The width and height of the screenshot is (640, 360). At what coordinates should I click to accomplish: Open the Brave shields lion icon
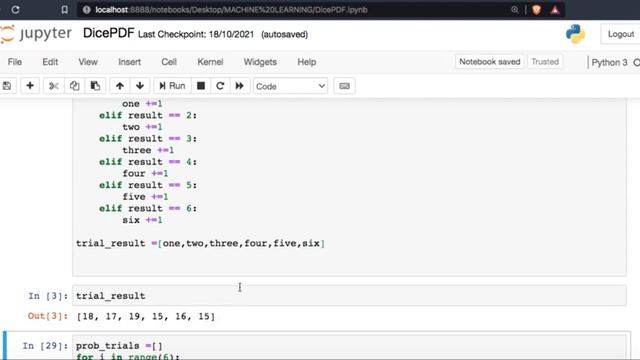536,10
